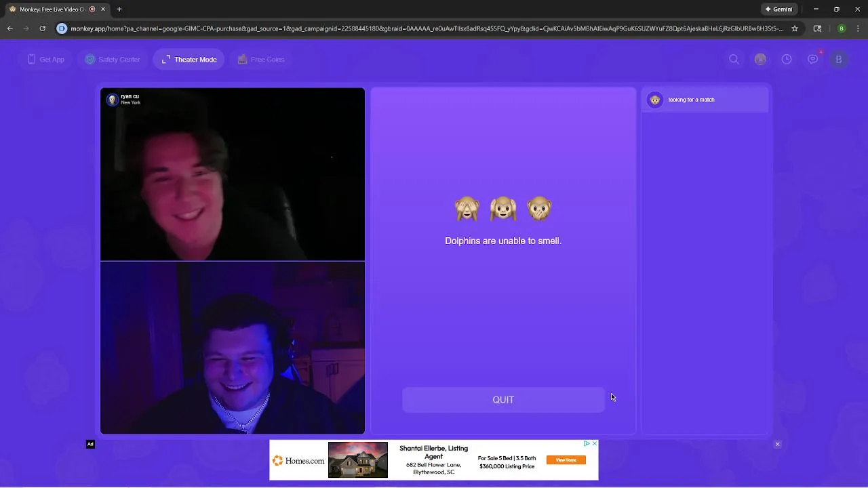Click the $360,000 Listing Price text
This screenshot has height=488, width=868.
[x=507, y=466]
